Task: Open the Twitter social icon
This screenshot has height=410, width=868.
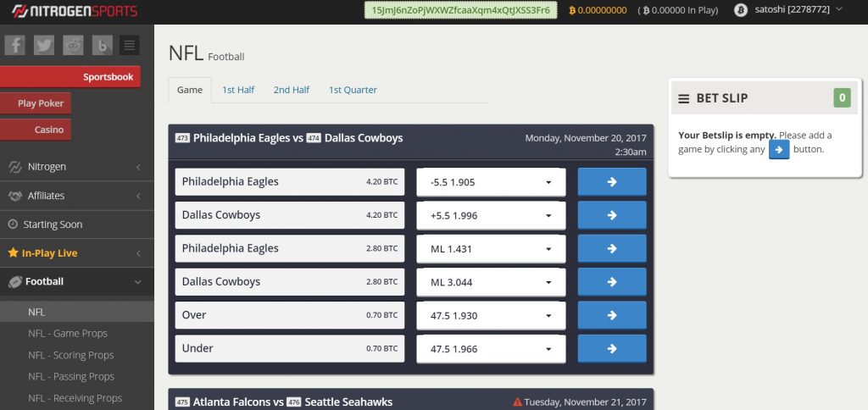Action: tap(44, 45)
